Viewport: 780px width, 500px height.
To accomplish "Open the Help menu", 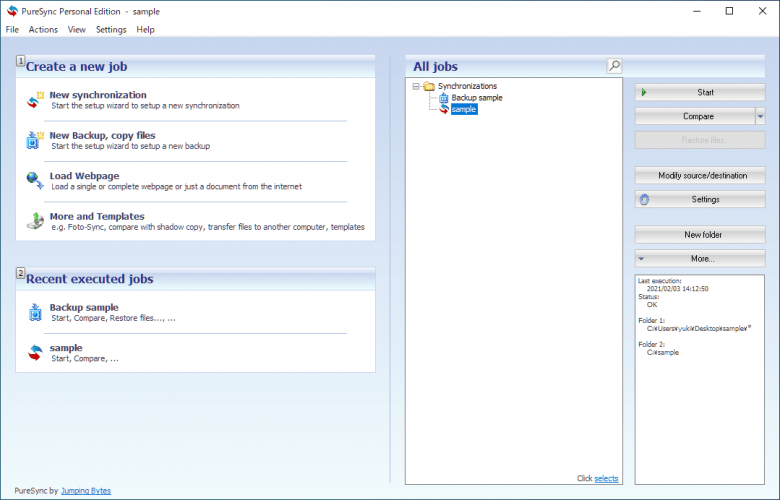I will pos(145,29).
